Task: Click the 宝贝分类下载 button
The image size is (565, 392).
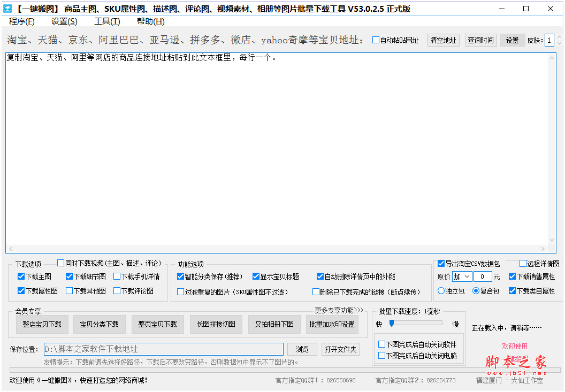Action: point(100,324)
